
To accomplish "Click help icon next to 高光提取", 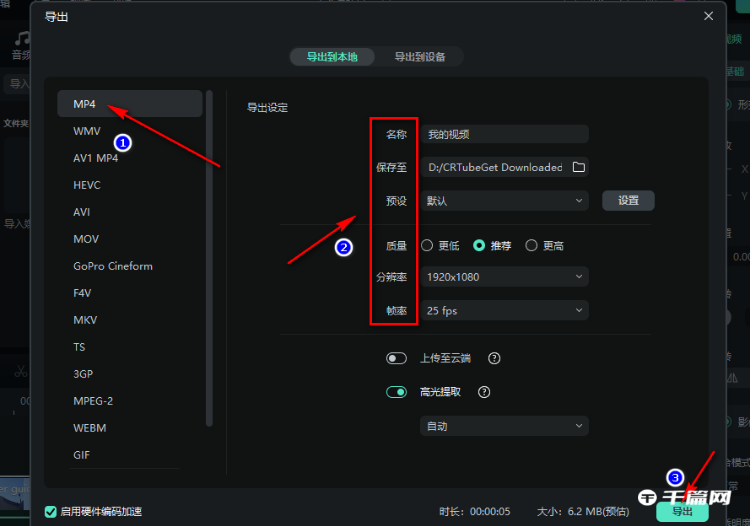I will tap(484, 393).
